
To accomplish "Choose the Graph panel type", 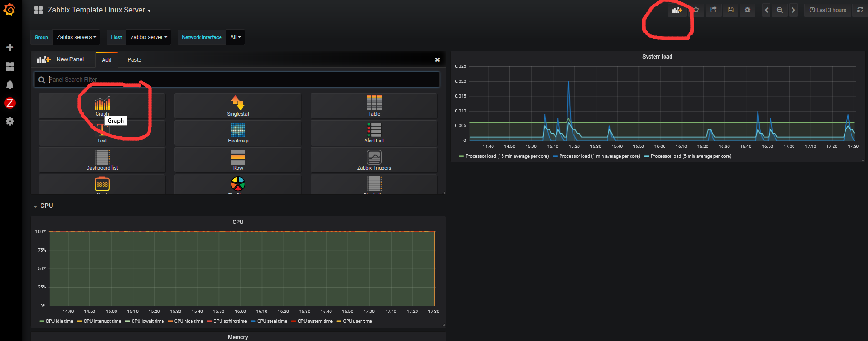I will [x=102, y=106].
